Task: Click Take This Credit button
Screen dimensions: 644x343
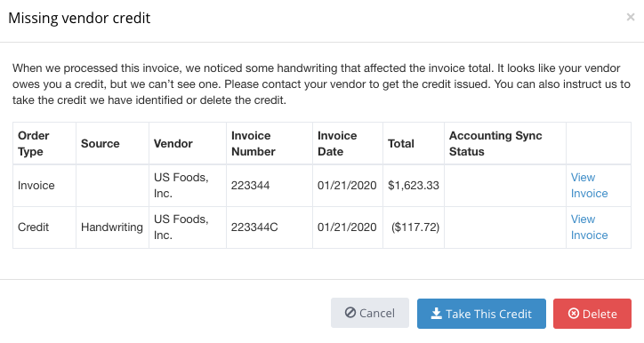Action: [x=481, y=314]
